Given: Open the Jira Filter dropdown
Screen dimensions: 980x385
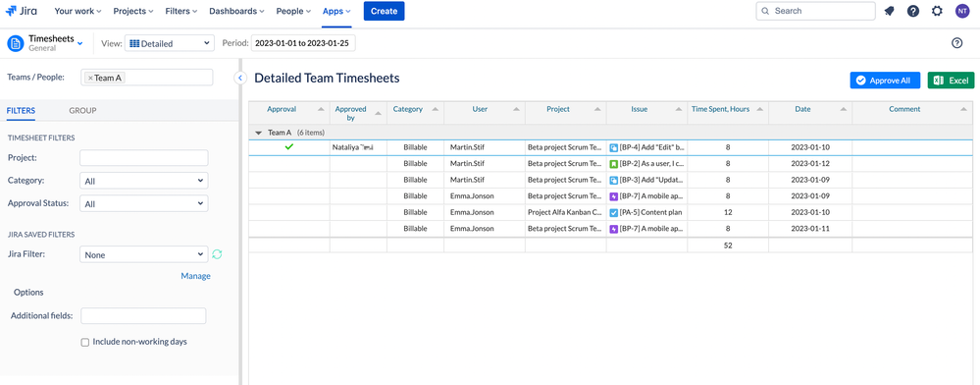Looking at the screenshot, I should tap(144, 254).
